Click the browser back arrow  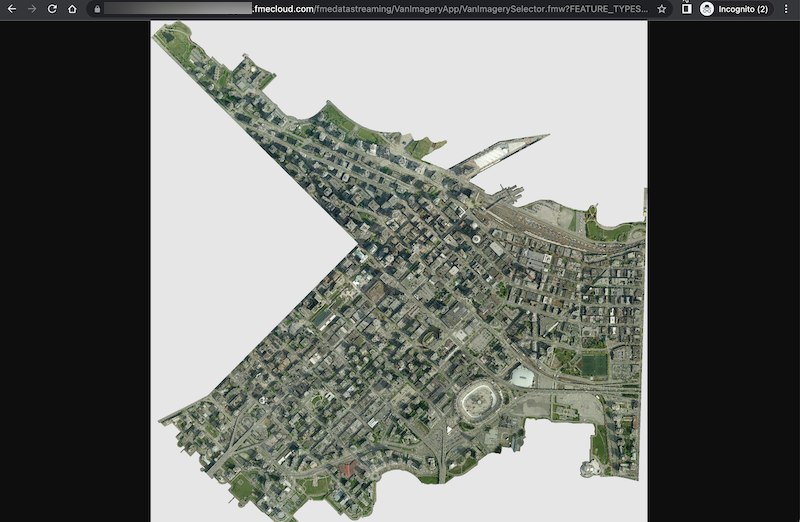pos(12,9)
